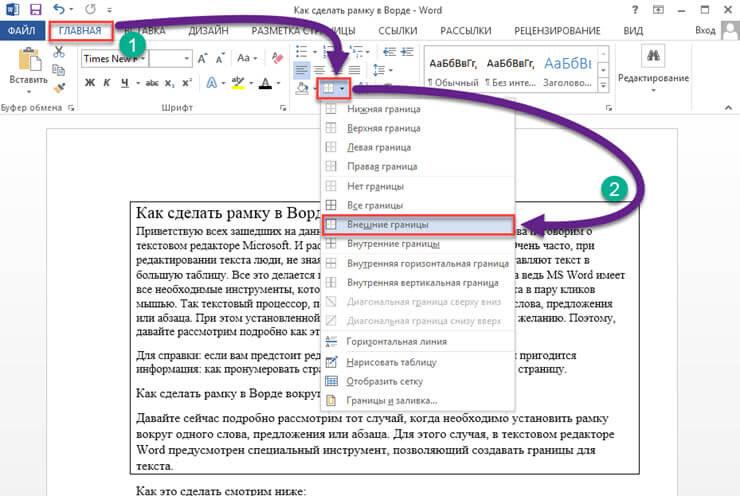740x496 pixels.
Task: Decrease paragraph indent
Action: 389,51
